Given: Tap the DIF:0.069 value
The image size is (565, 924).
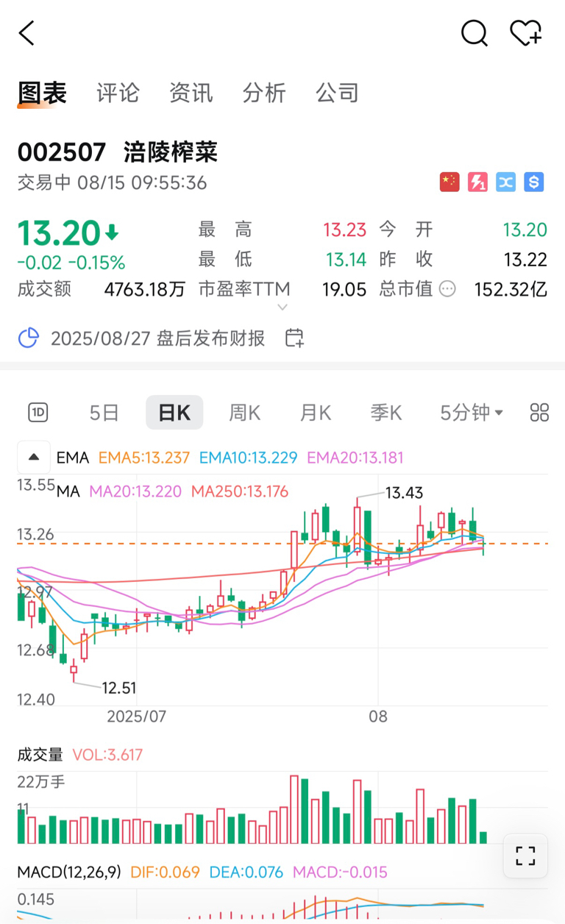Looking at the screenshot, I should click(x=166, y=873).
